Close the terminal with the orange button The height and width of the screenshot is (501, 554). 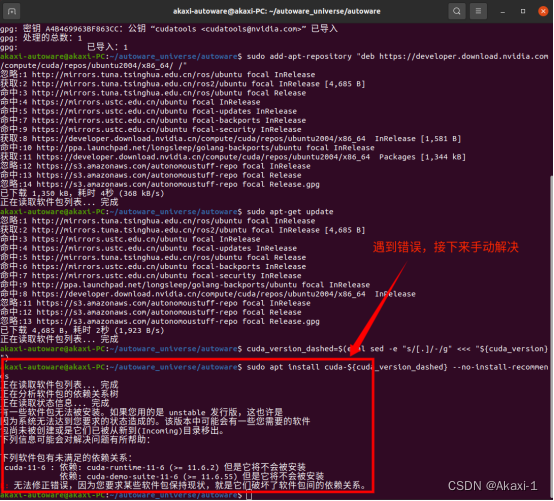point(543,11)
